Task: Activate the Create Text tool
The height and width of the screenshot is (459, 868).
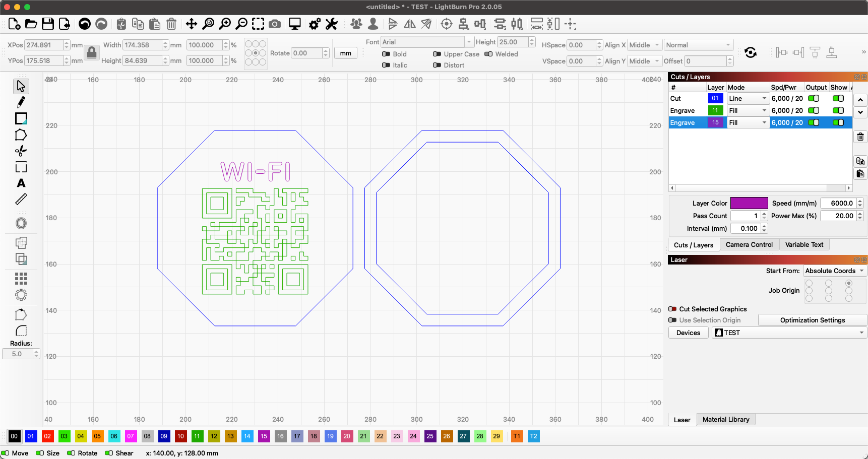Action: point(21,183)
